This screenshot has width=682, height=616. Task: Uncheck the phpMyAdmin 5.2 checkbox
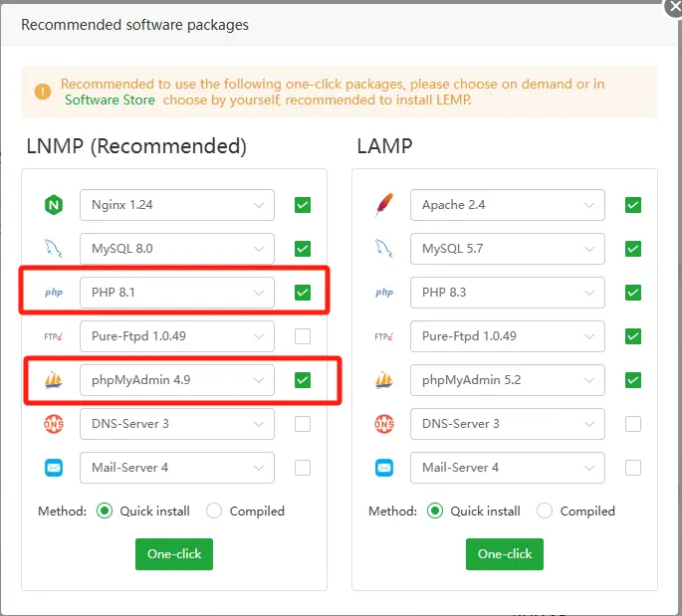[633, 380]
